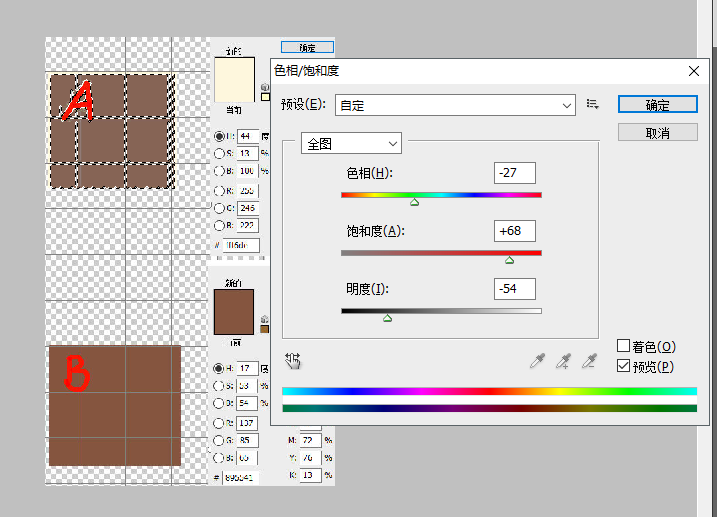717x517 pixels.
Task: Click the 色相 hue slider thumb
Action: click(x=414, y=203)
